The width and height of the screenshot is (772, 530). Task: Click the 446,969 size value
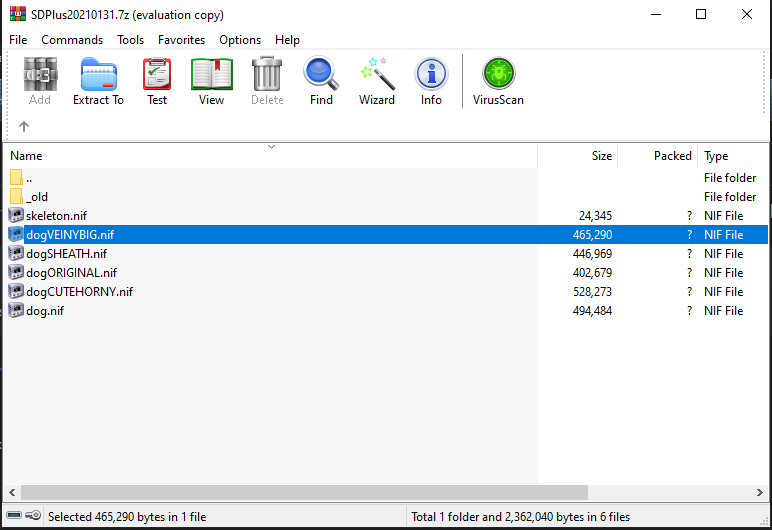pyautogui.click(x=592, y=254)
